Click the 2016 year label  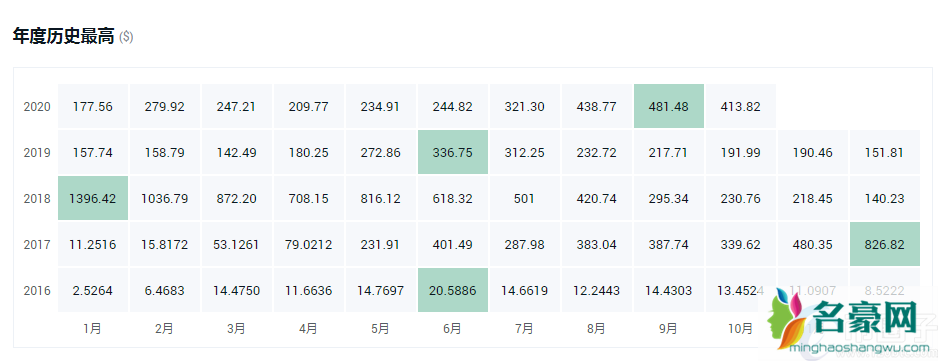click(x=37, y=291)
